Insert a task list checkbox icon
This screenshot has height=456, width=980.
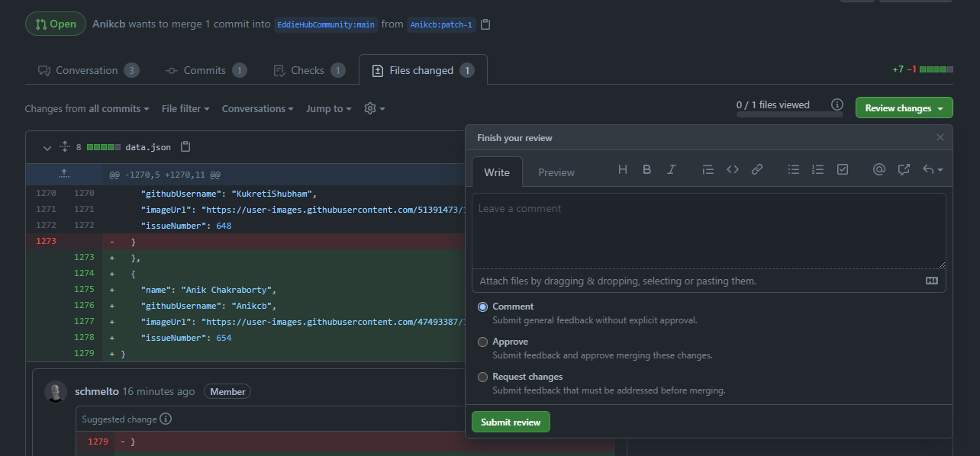pyautogui.click(x=843, y=170)
